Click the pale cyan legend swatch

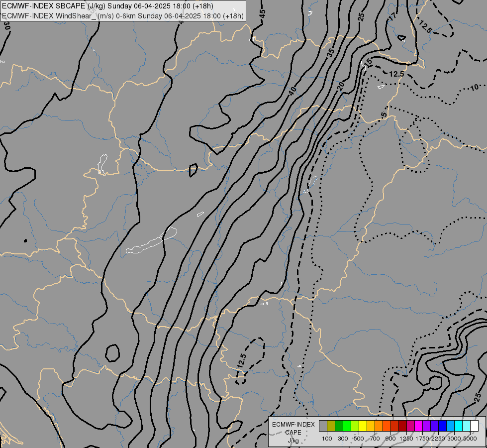click(x=466, y=426)
